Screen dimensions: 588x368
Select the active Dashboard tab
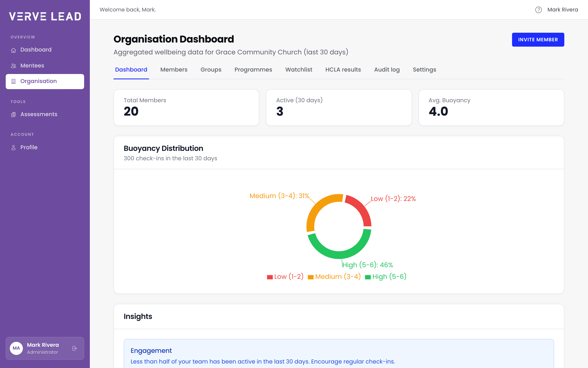131,70
